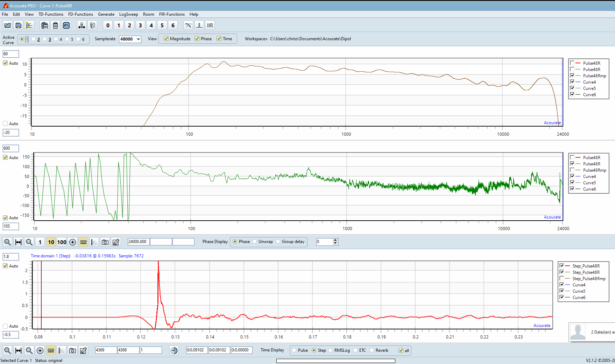Click target icon in phase toolbar

click(72, 242)
